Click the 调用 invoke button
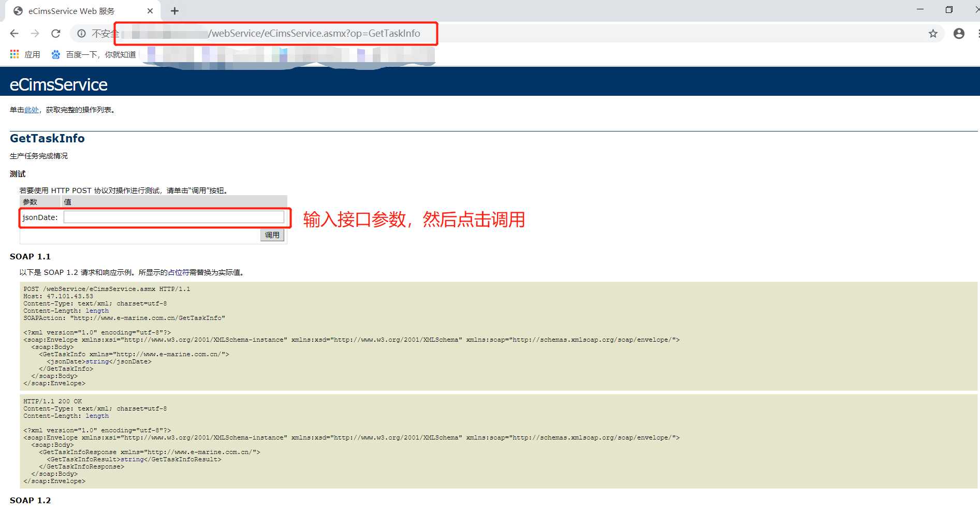The height and width of the screenshot is (512, 980). click(x=272, y=235)
